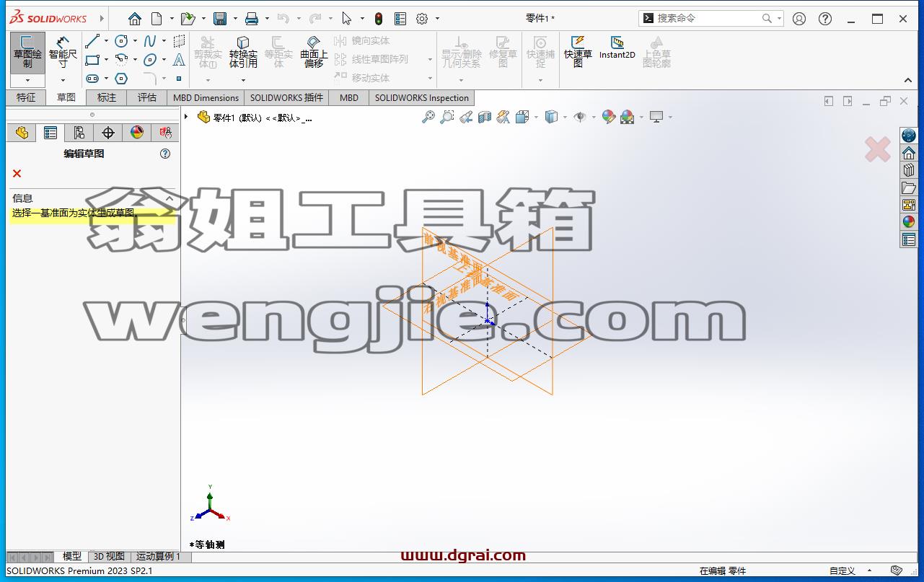This screenshot has height=582, width=924.
Task: Click the Save icon
Action: (220, 19)
